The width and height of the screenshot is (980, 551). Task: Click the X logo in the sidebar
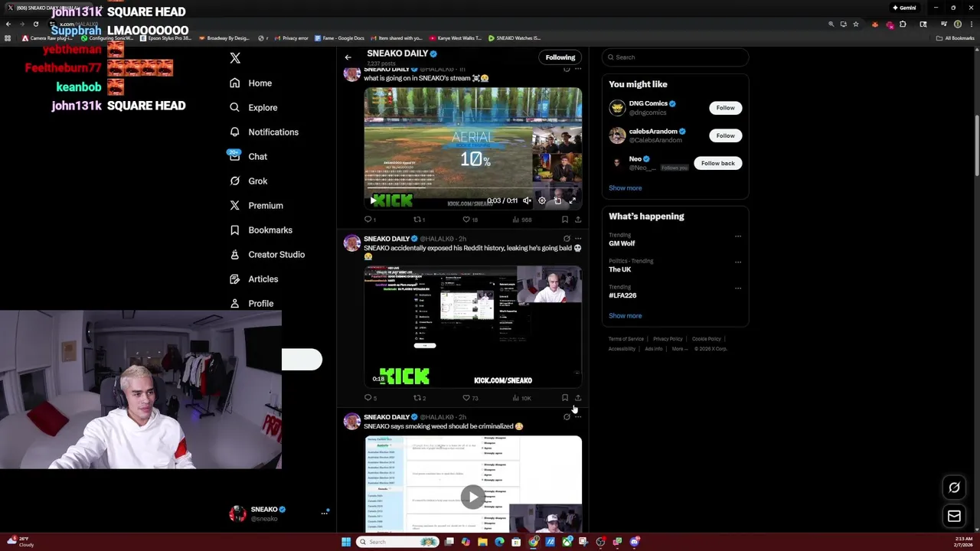point(235,58)
